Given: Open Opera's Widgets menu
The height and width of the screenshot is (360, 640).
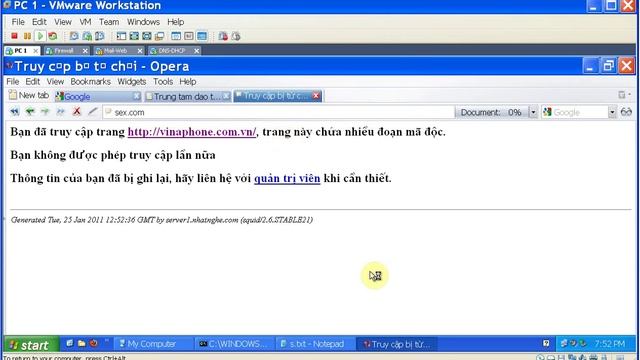Looking at the screenshot, I should click(131, 82).
